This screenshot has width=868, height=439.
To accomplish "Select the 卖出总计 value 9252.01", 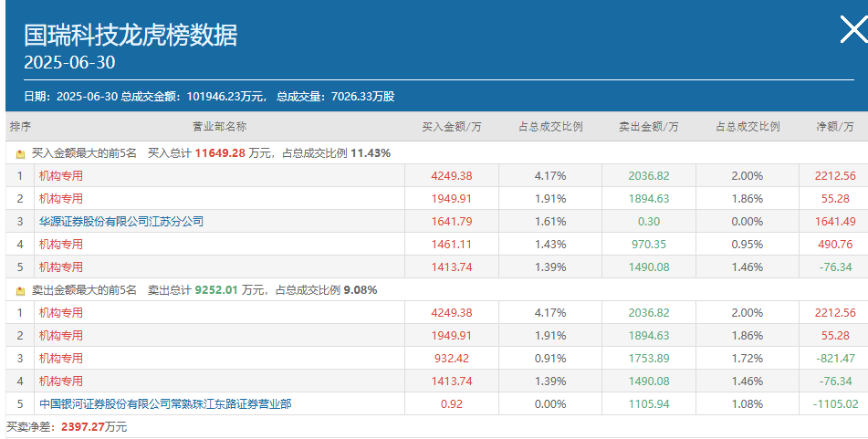I will pos(216,290).
